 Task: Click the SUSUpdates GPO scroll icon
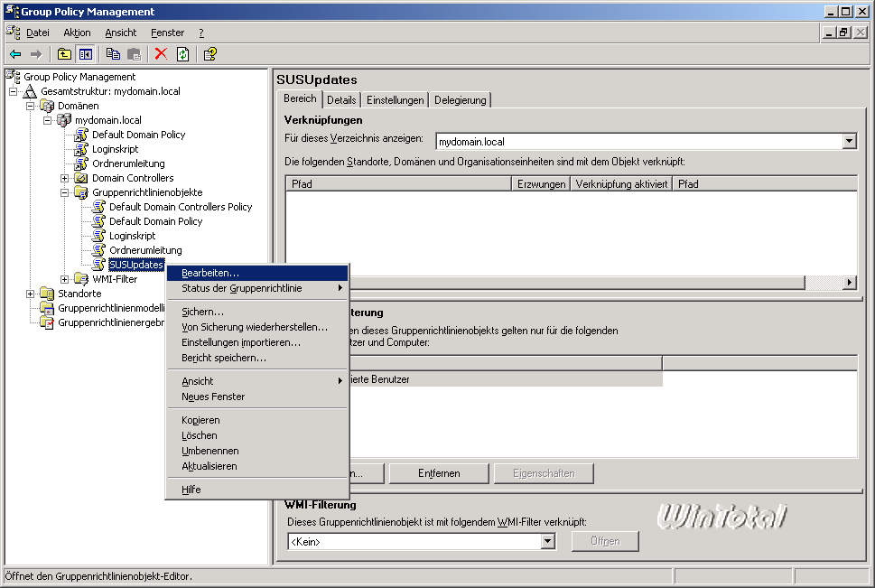(98, 265)
